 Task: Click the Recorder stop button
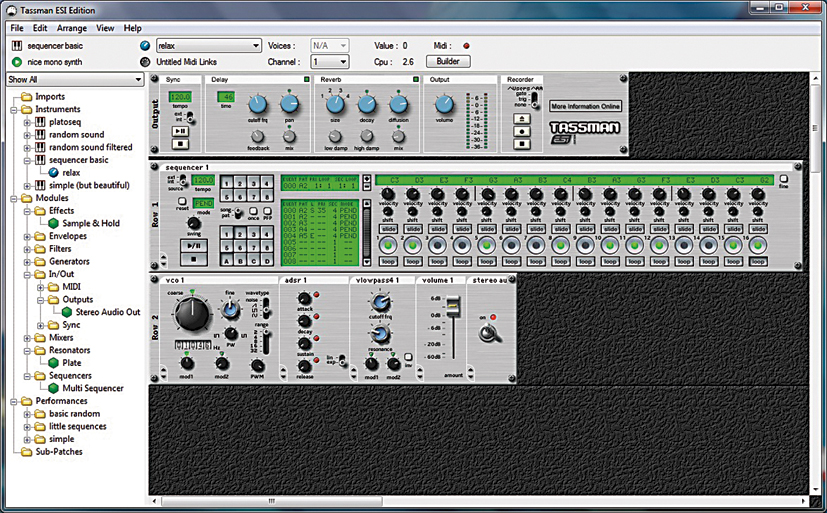pos(522,143)
